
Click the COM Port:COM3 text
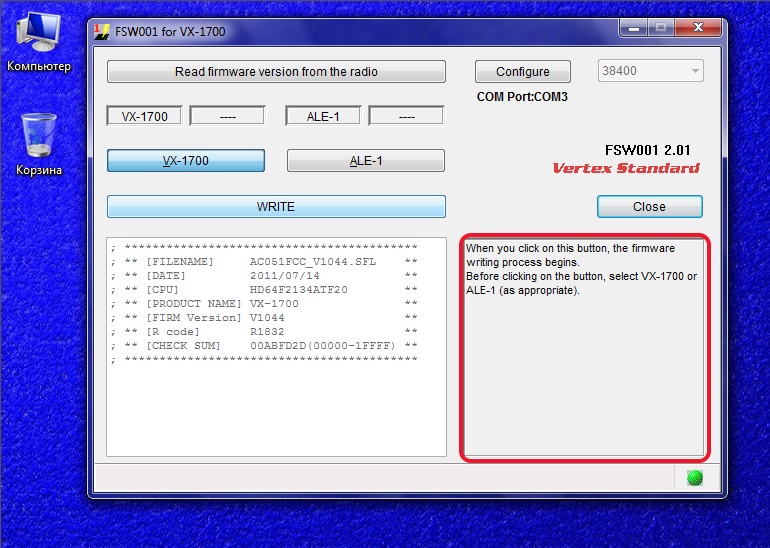tap(522, 97)
